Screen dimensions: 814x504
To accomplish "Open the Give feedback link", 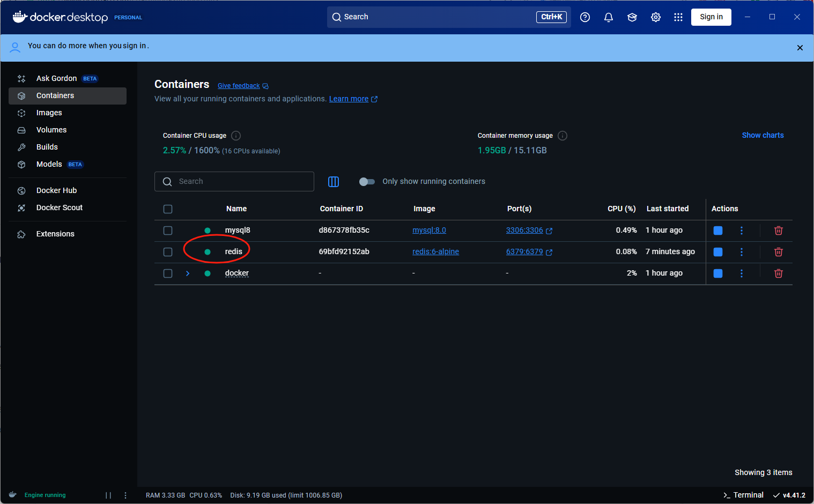I will 243,86.
